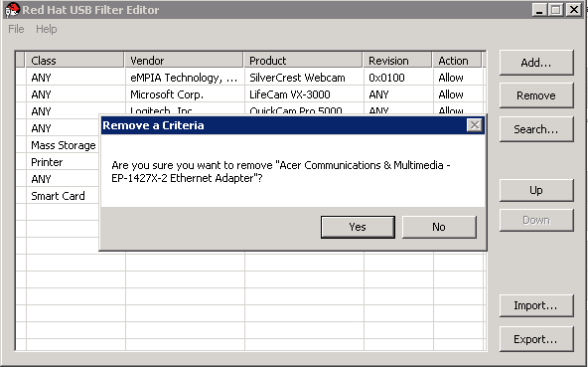Screen dimensions: 588x367
Task: Open the Help menu
Action: [x=47, y=29]
